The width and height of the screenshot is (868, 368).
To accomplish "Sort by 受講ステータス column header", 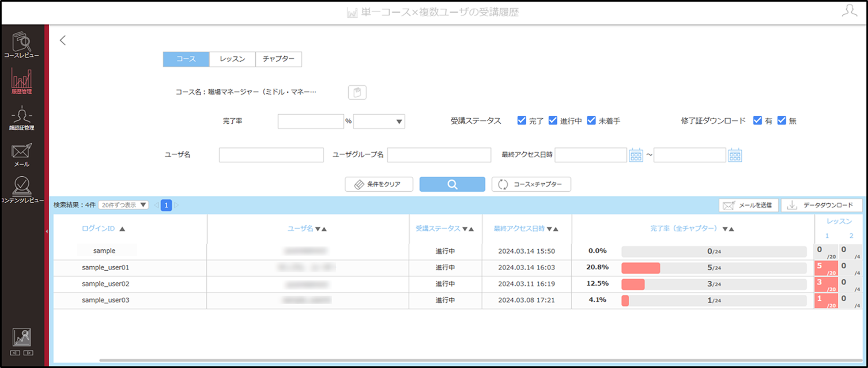I will click(x=444, y=229).
